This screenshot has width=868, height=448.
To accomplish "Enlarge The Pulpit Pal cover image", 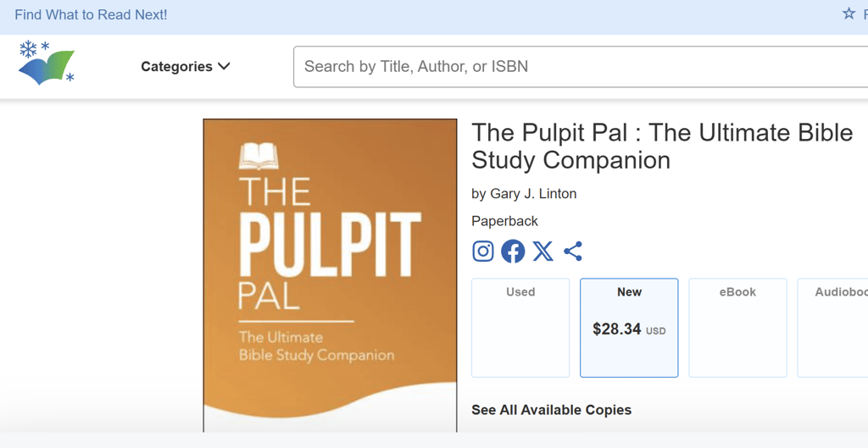I will pyautogui.click(x=330, y=275).
